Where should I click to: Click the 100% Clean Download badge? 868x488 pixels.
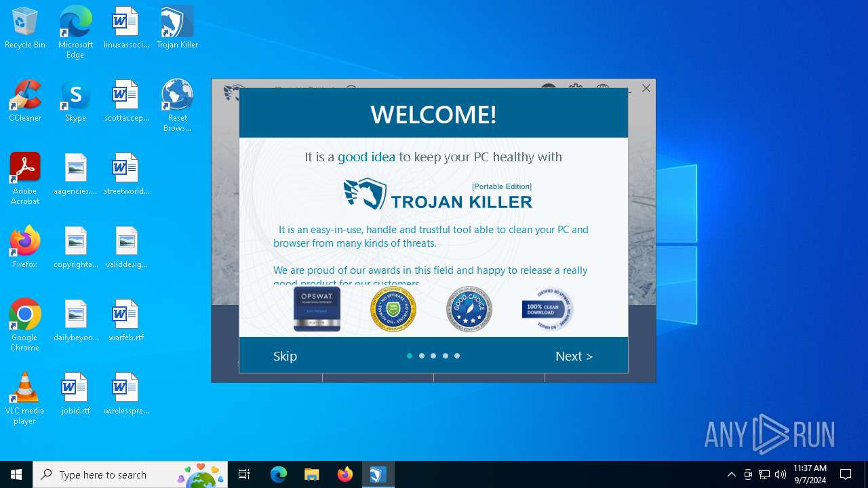coord(547,309)
